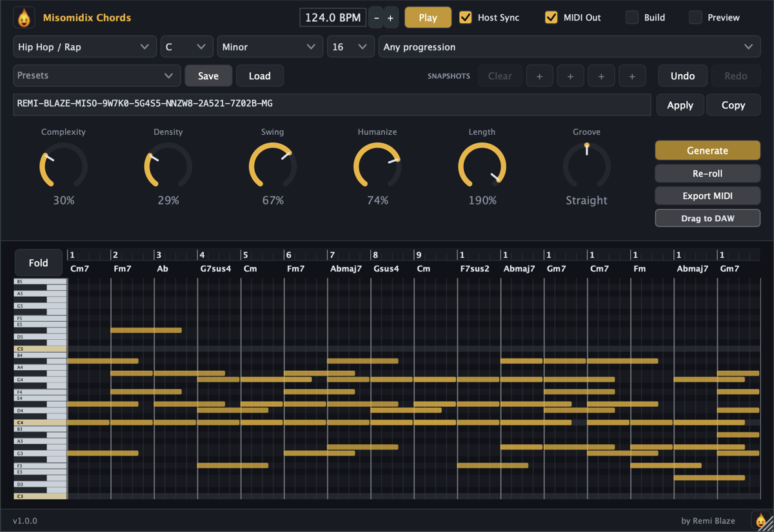The height and width of the screenshot is (532, 774).
Task: Click the v1.0.0 version label
Action: tap(25, 520)
